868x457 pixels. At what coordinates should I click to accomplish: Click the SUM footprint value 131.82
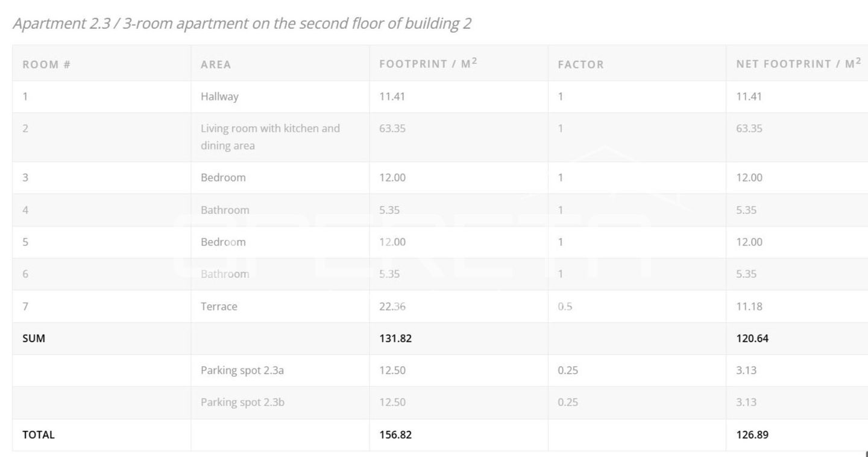tap(395, 338)
